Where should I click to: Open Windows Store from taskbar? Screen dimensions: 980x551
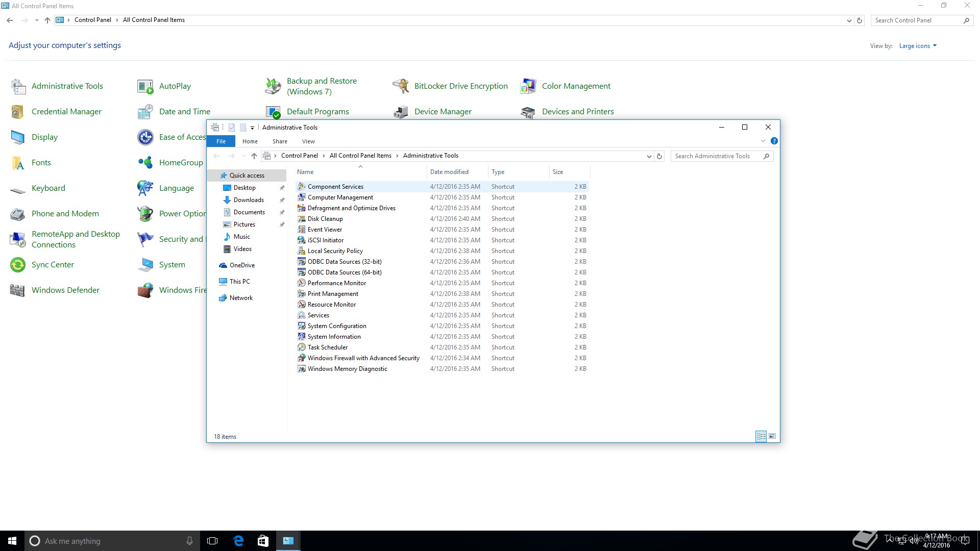[x=263, y=541]
